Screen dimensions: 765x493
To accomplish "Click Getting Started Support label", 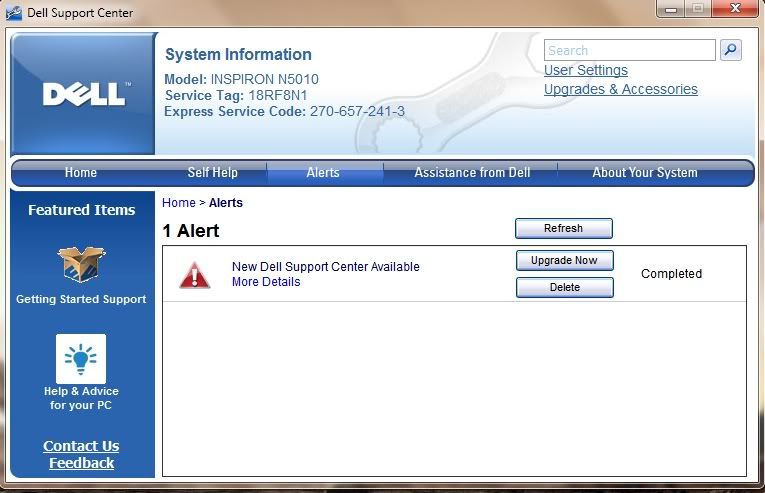I will pyautogui.click(x=81, y=299).
